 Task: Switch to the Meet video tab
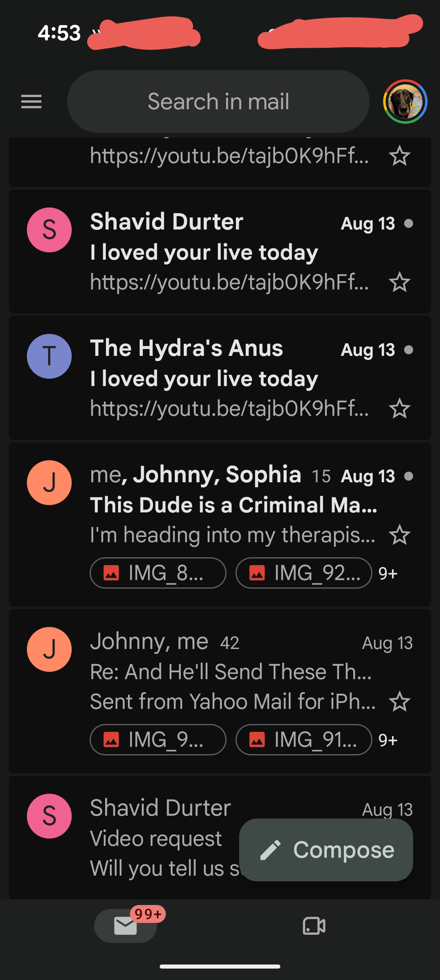[314, 926]
